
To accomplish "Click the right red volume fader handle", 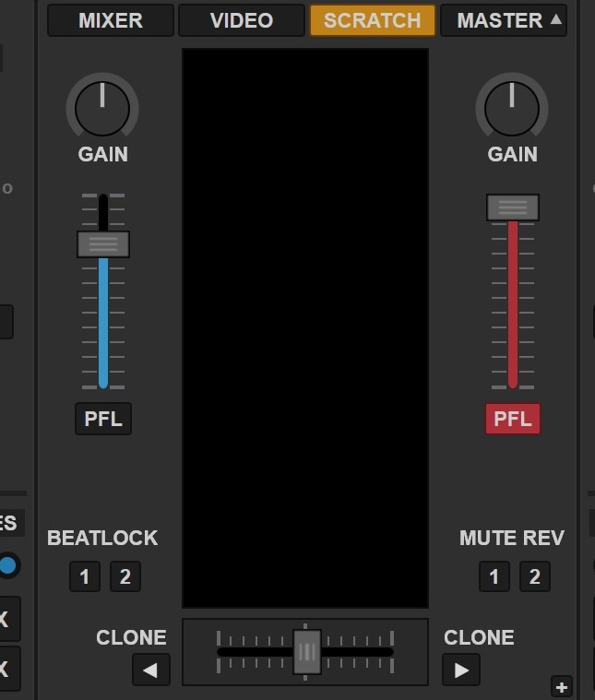I will point(513,208).
